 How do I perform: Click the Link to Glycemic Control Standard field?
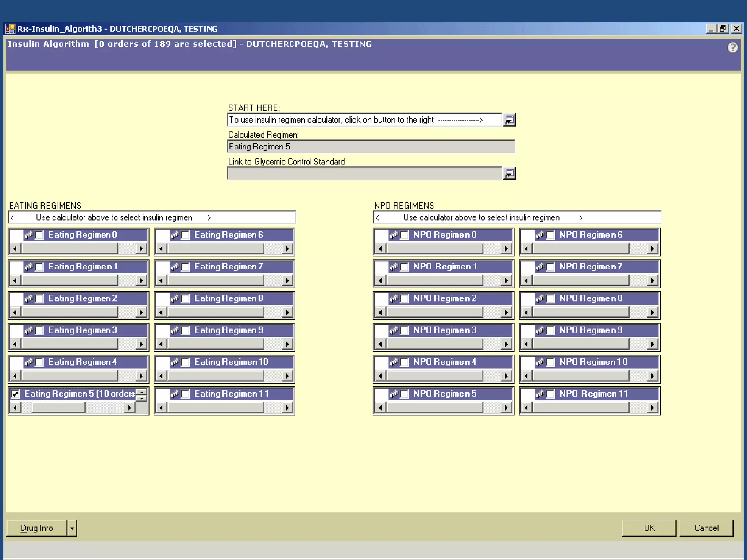coord(364,174)
